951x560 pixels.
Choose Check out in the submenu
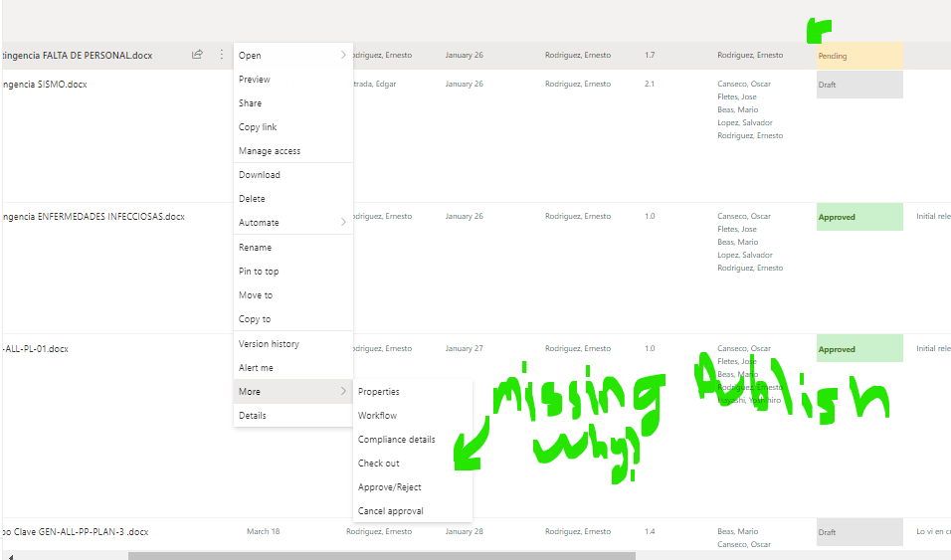413,463
